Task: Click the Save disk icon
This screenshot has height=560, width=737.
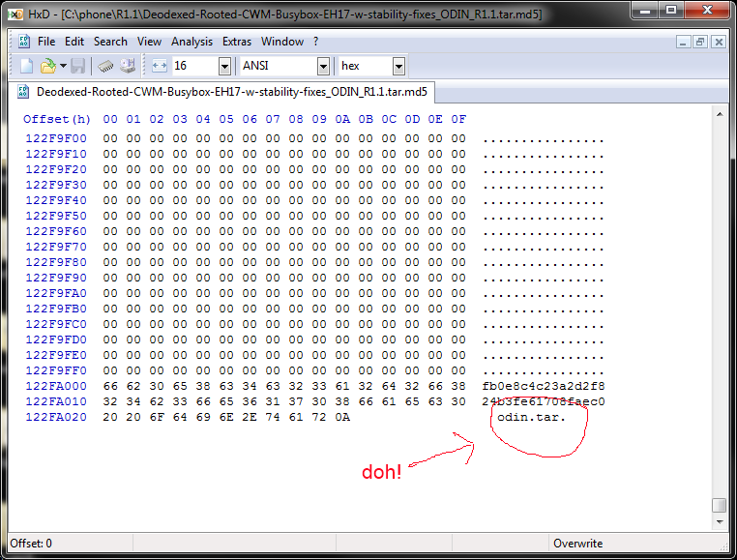Action: pos(78,66)
